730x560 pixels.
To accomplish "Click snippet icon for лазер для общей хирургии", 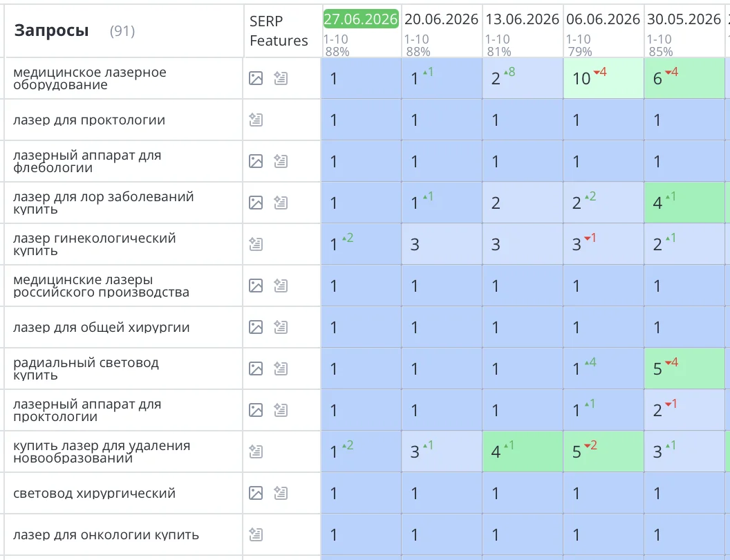I will (280, 327).
